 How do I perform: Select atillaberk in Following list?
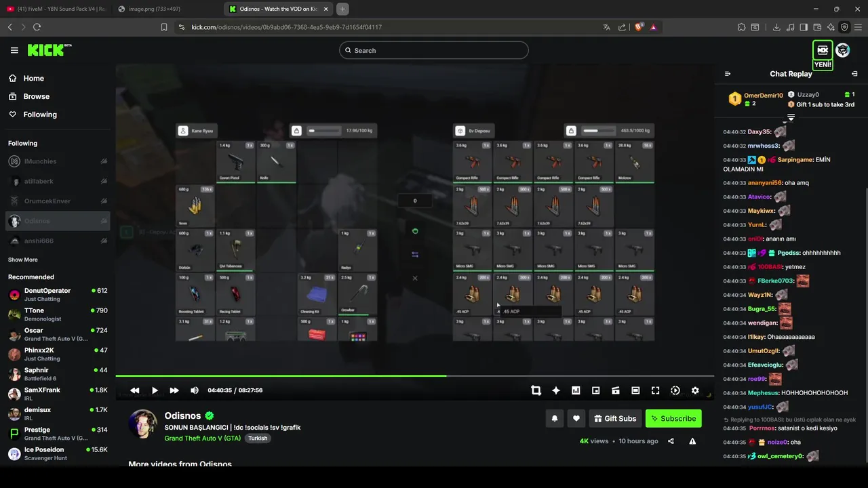[58, 181]
